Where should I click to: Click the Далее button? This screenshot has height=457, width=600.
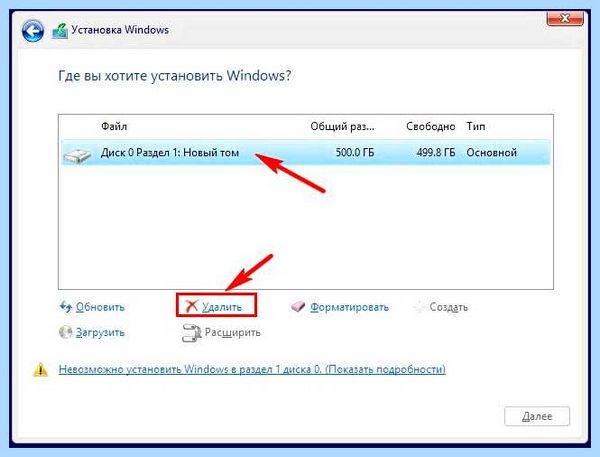[x=537, y=416]
